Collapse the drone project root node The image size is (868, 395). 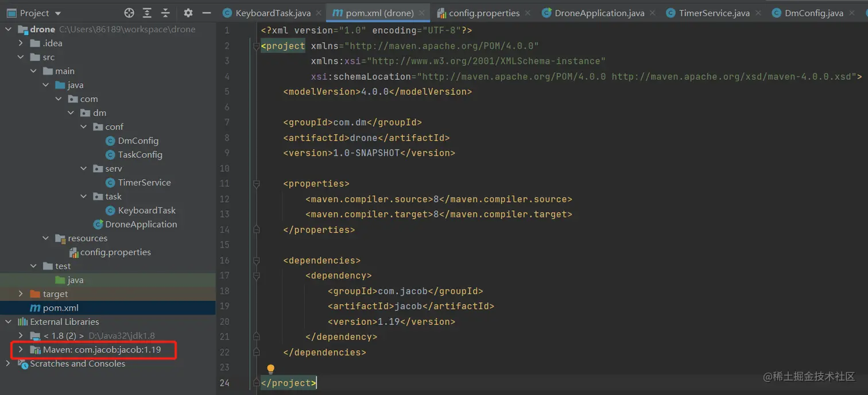pyautogui.click(x=9, y=29)
